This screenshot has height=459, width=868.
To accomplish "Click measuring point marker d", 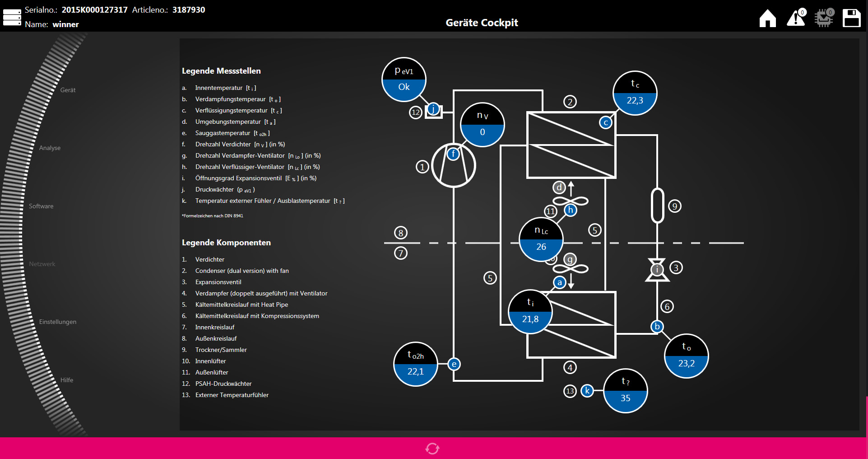I will tap(559, 187).
